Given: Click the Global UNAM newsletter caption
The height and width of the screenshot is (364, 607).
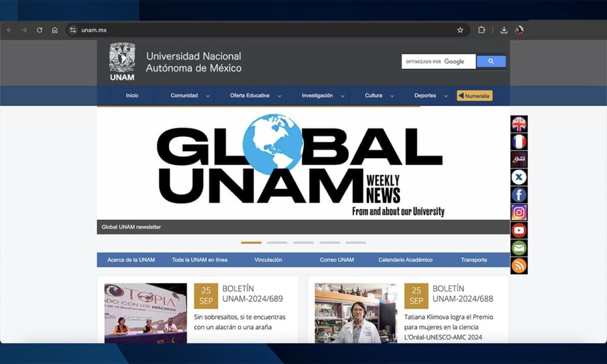Looking at the screenshot, I should pos(131,227).
